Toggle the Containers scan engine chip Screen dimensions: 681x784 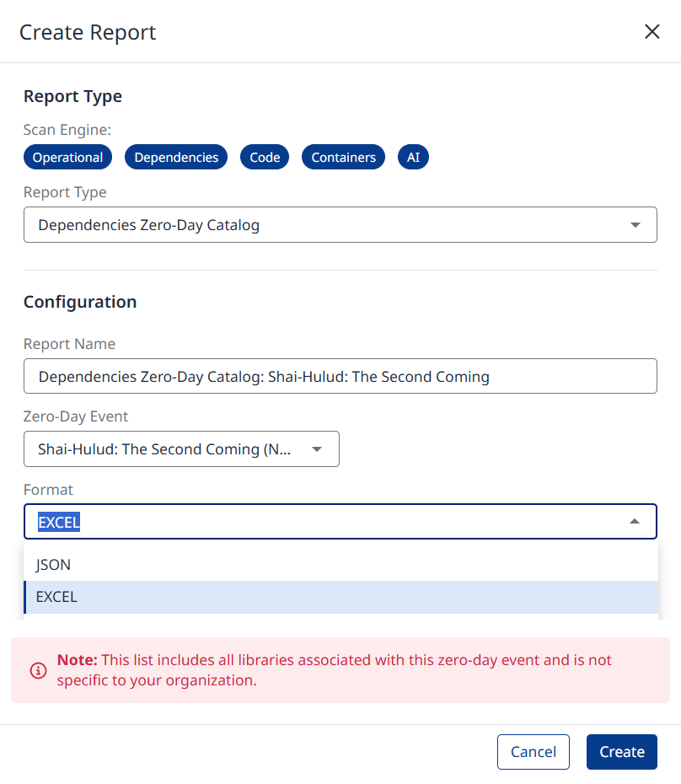[343, 158]
